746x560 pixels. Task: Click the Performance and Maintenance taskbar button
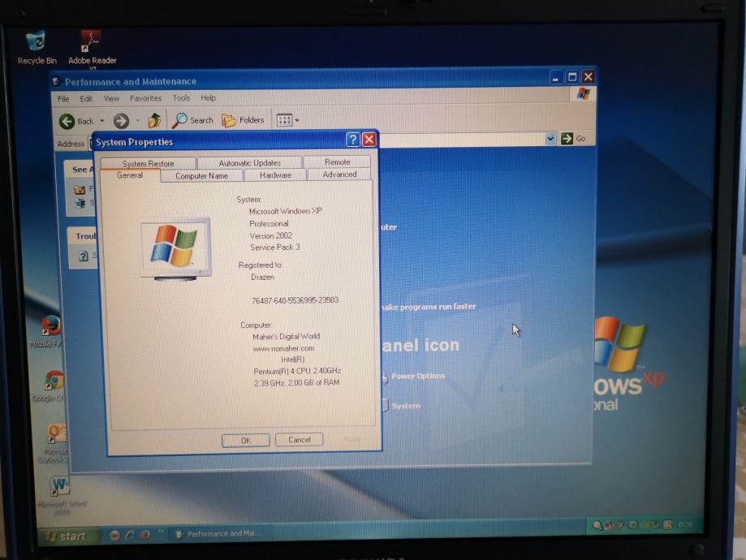[x=219, y=534]
